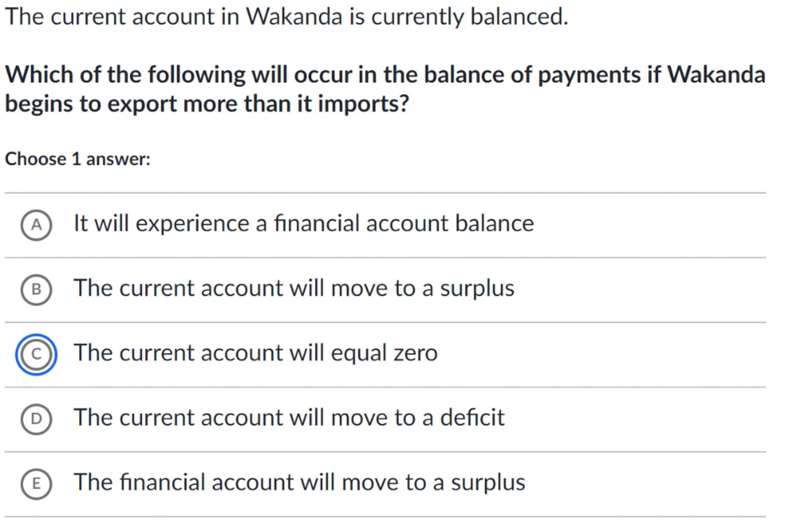
Task: Click "begins to export more than it imports?"
Action: [207, 103]
